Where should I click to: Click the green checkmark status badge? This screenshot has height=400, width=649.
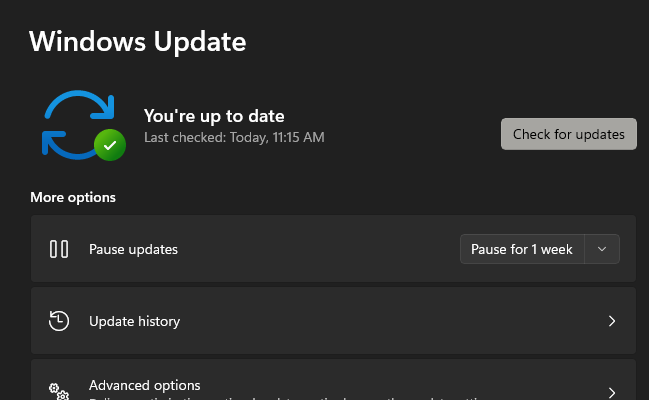coord(109,146)
